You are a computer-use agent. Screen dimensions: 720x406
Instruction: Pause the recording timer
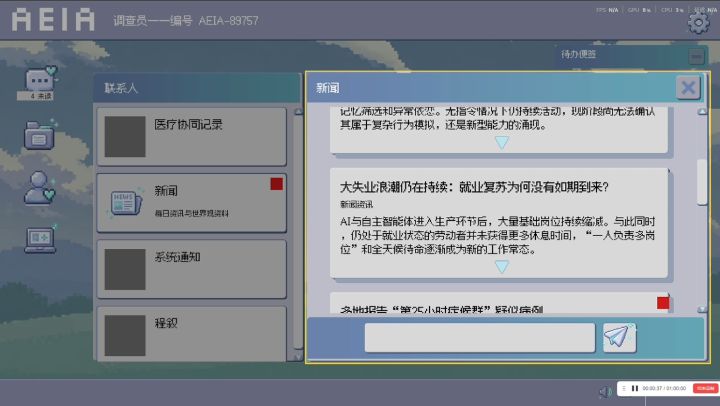[x=635, y=389]
